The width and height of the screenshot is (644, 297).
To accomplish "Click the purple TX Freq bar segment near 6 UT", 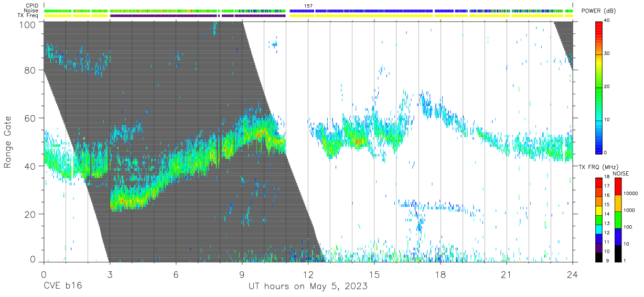I will pyautogui.click(x=164, y=16).
